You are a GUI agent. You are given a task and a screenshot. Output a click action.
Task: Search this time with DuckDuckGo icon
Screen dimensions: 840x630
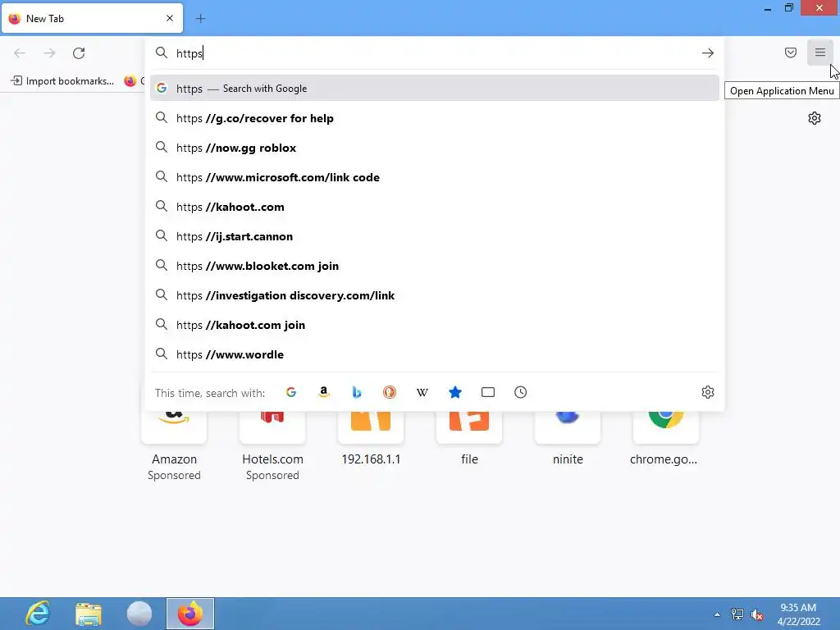click(x=390, y=392)
